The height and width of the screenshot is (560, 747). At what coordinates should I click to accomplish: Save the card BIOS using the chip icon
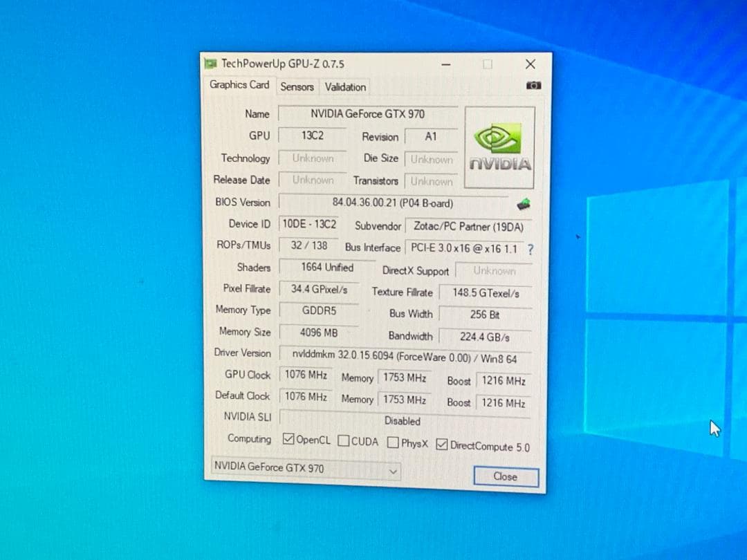(524, 203)
